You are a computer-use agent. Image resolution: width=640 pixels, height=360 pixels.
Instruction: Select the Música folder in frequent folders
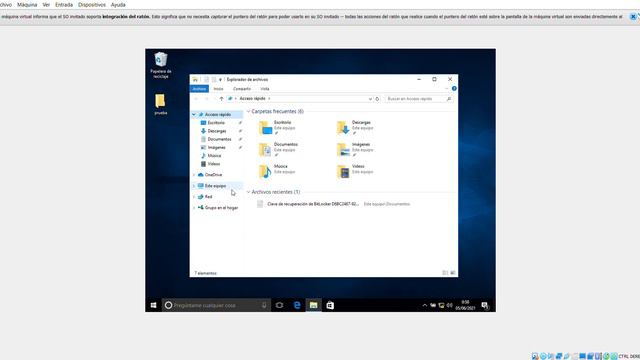coord(278,171)
